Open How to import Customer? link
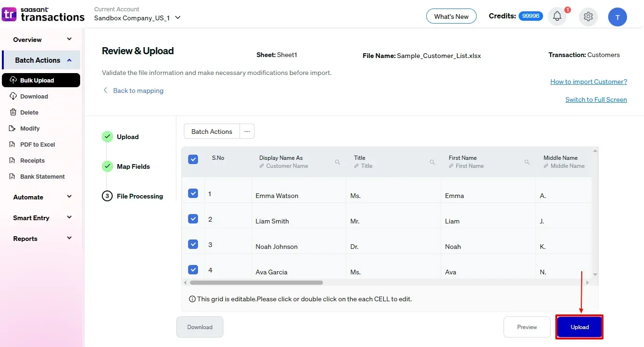The height and width of the screenshot is (347, 644). click(x=588, y=82)
